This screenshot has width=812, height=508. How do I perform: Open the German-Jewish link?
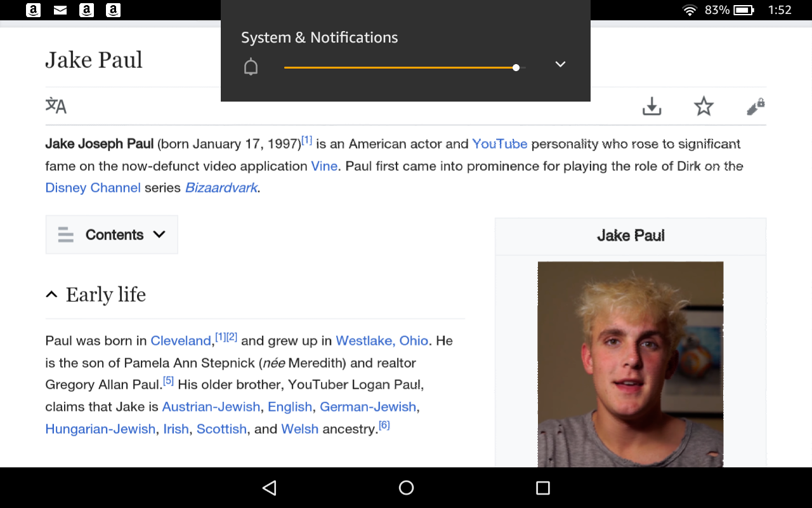point(368,407)
